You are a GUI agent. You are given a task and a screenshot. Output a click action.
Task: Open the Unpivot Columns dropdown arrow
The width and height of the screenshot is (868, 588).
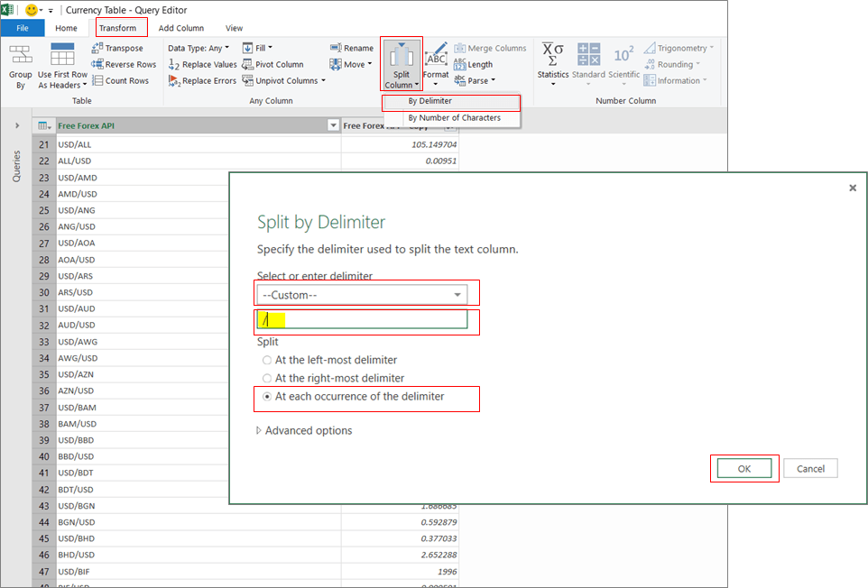click(323, 80)
